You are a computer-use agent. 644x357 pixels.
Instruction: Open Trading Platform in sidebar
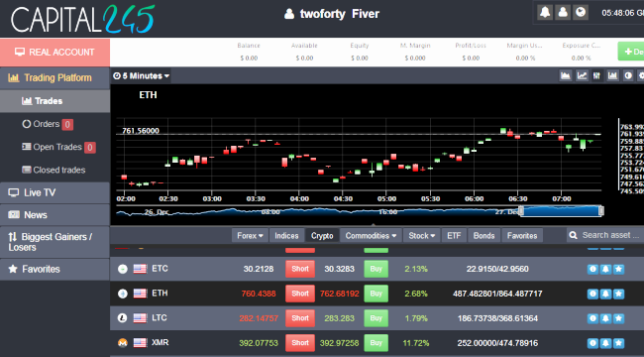54,77
